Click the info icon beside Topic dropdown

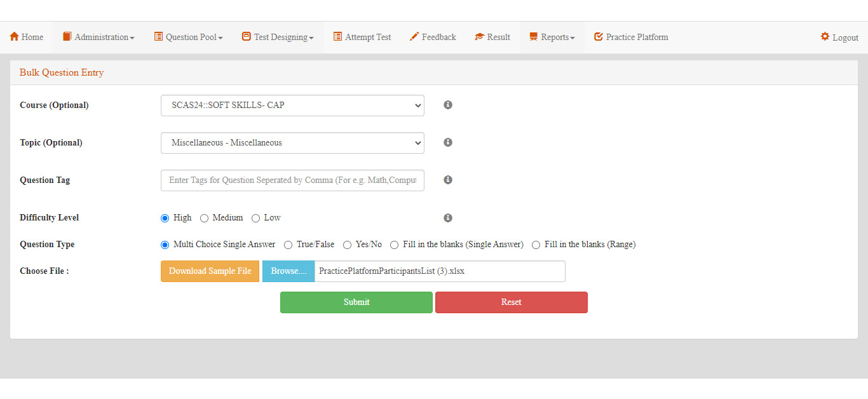click(448, 142)
